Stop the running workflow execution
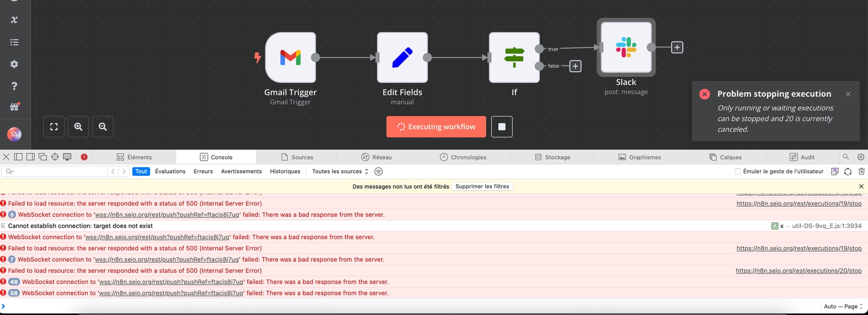Viewport: 868px width, 315px height. click(502, 127)
